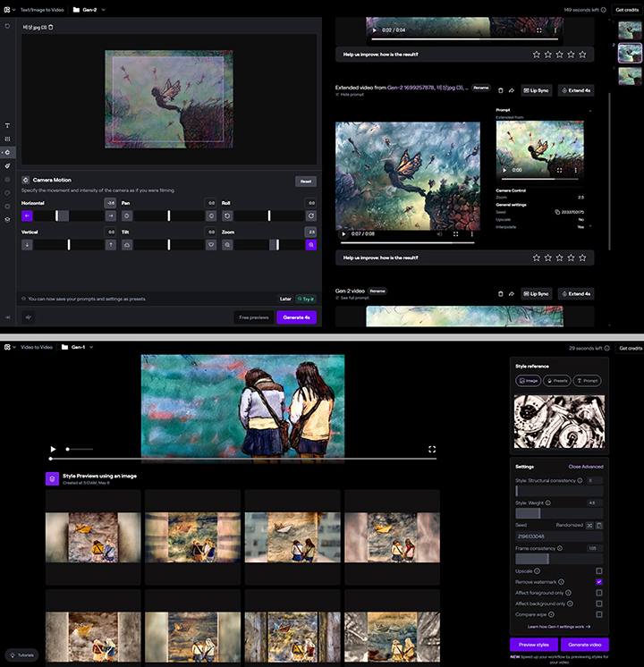This screenshot has width=644, height=667.
Task: Adjust the Roll camera slider
Action: 269,215
